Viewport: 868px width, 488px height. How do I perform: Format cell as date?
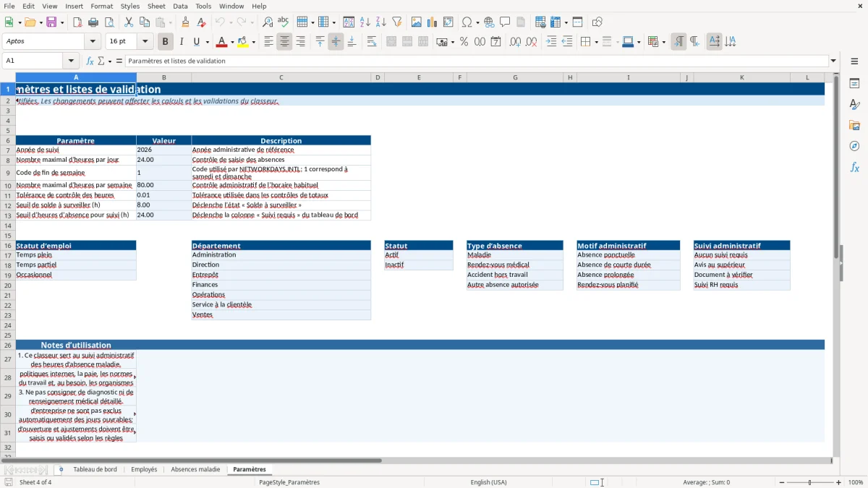[495, 42]
